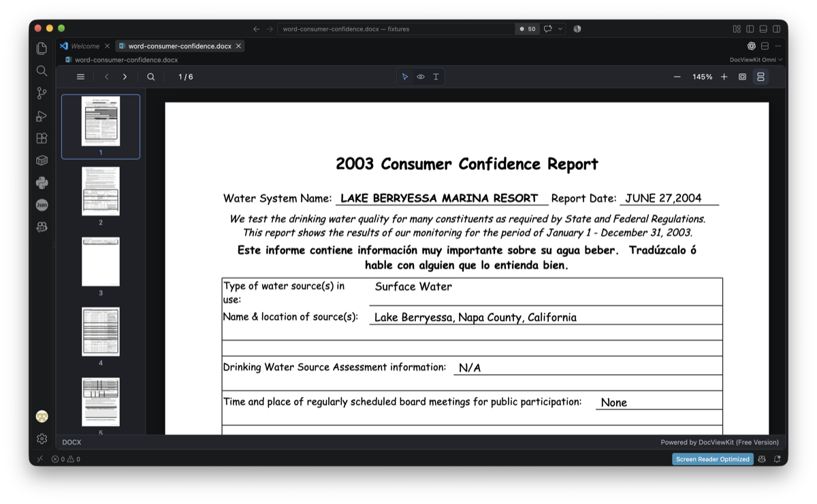Open the Manage gear in activity bar

click(x=42, y=439)
